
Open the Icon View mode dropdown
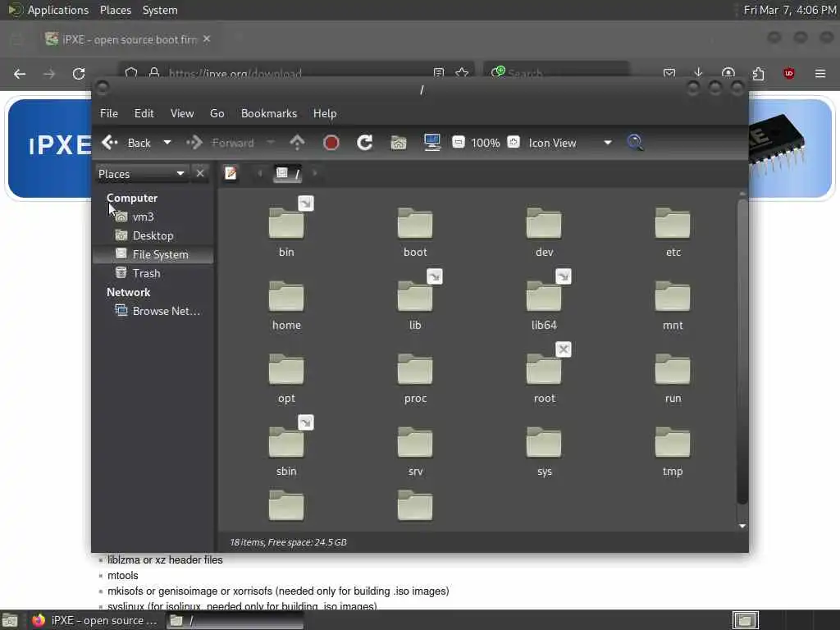[570, 143]
